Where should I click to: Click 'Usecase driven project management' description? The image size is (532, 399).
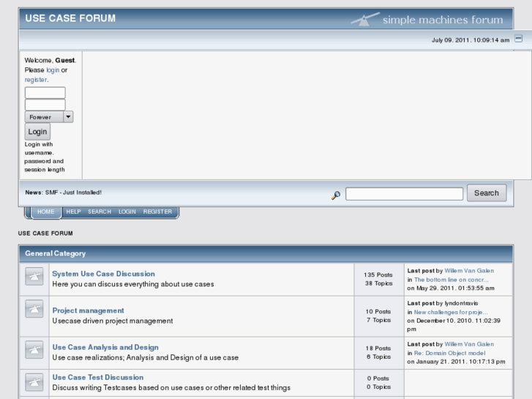[x=112, y=321]
